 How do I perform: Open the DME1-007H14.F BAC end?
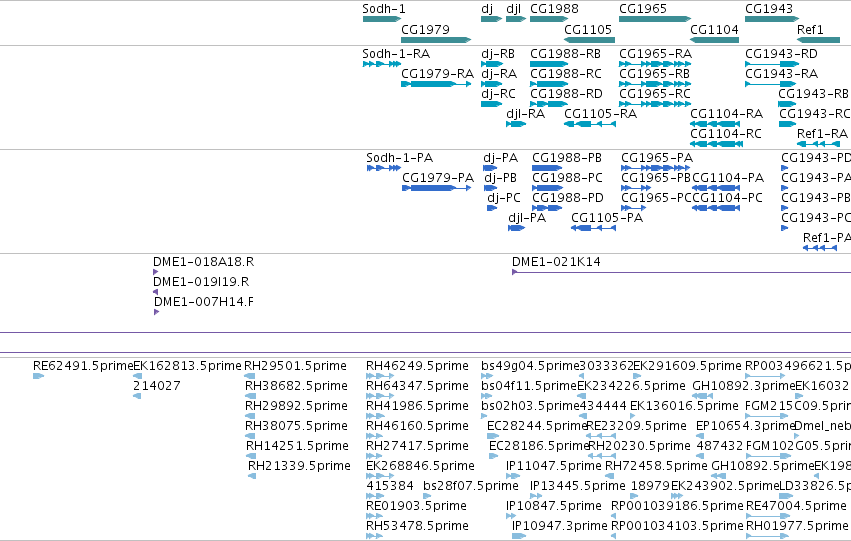click(204, 302)
